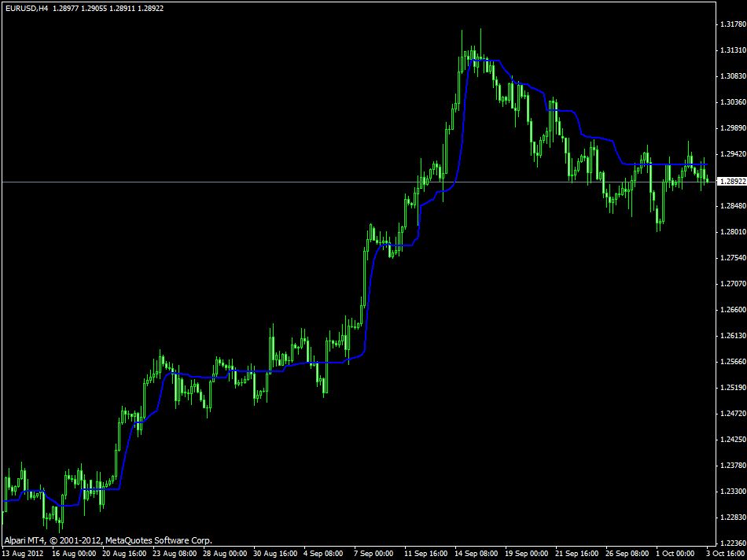Pick the 1.29420 price scale value
The height and width of the screenshot is (560, 747).
(732, 154)
